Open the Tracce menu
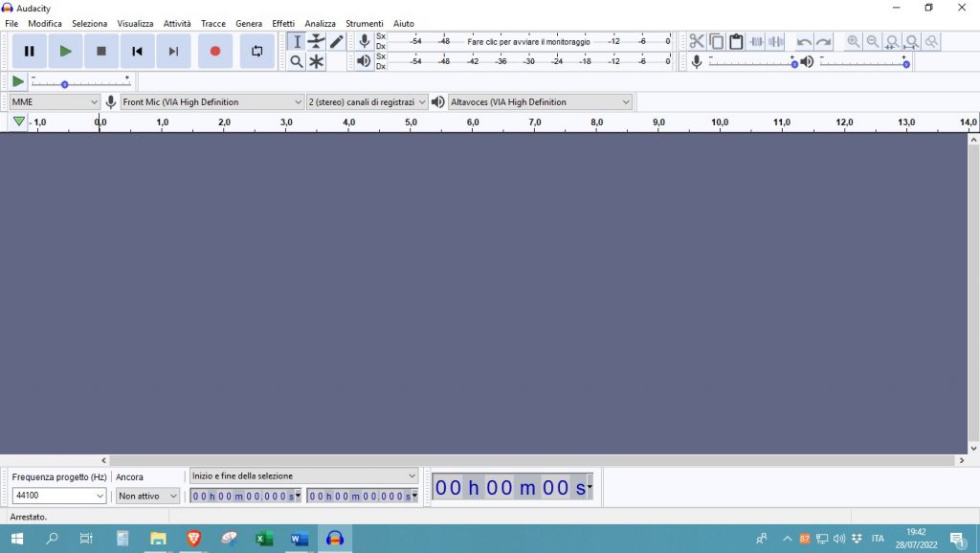The image size is (980, 553). coord(213,23)
